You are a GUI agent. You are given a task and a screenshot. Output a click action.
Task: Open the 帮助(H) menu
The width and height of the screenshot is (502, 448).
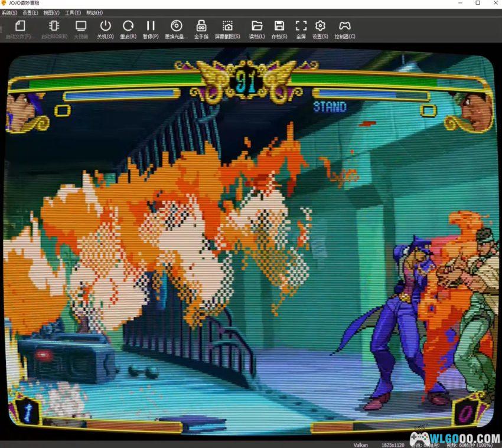tap(94, 13)
